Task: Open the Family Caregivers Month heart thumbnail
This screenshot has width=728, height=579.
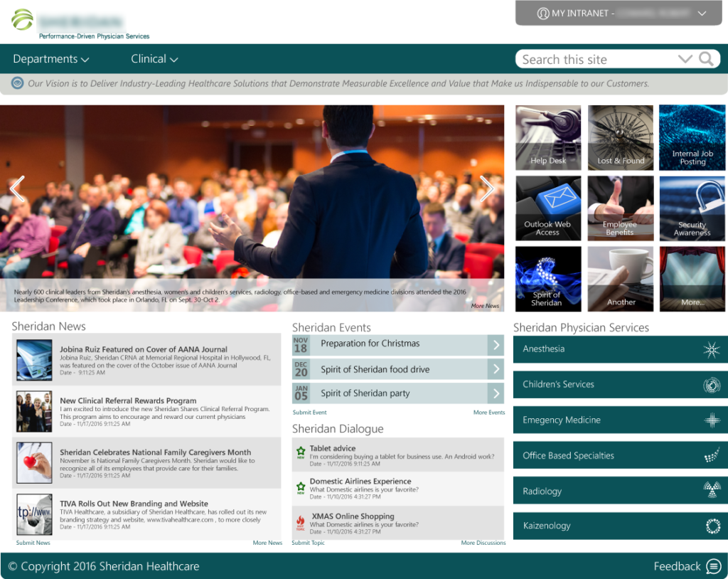Action: click(x=34, y=463)
